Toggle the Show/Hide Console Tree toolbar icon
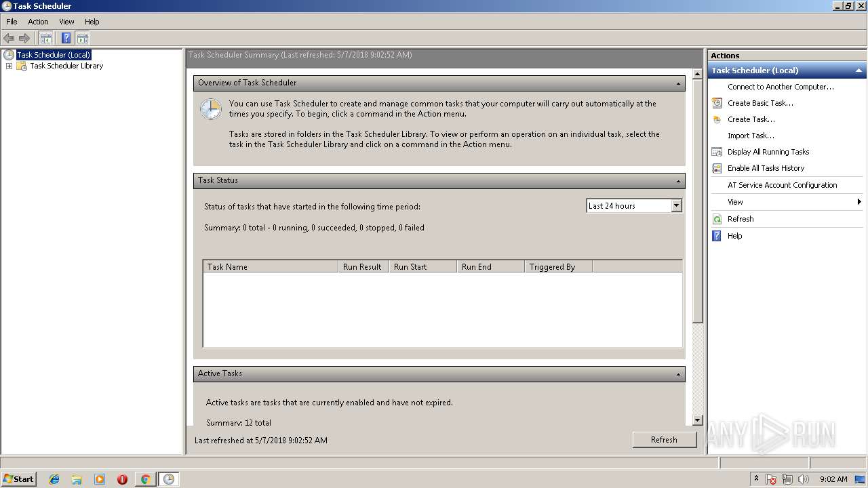Viewport: 868px width, 488px height. coord(45,38)
